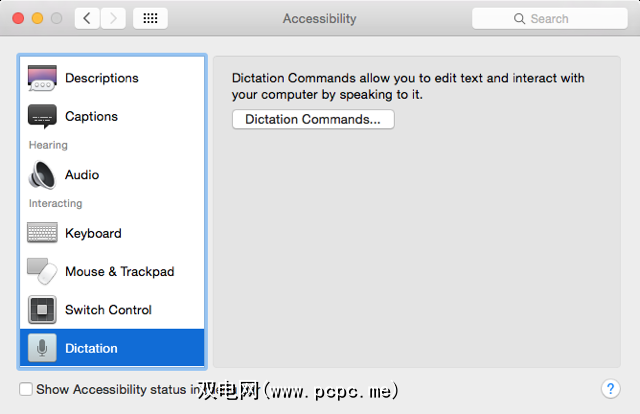640x414 pixels.
Task: Click the Keyboard icon in sidebar
Action: point(42,233)
